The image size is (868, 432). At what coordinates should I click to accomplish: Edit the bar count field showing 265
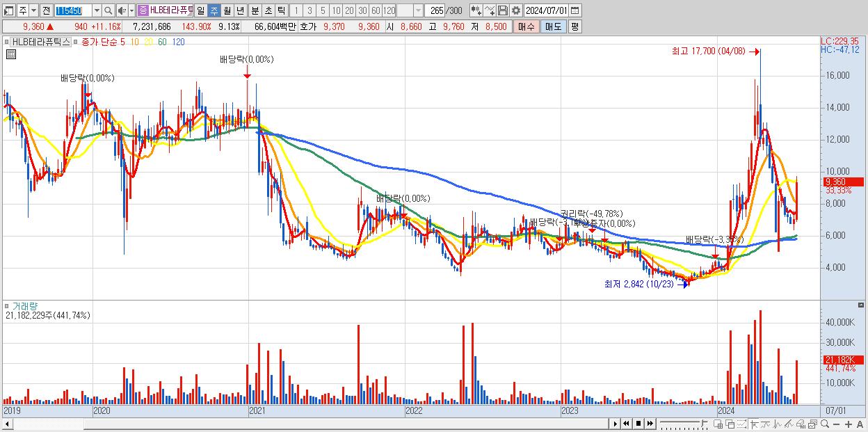435,10
